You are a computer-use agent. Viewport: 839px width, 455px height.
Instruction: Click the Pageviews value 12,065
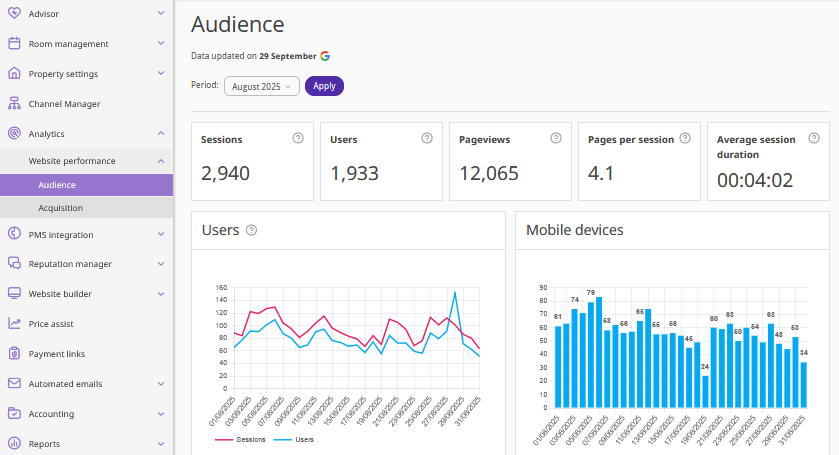pos(489,173)
